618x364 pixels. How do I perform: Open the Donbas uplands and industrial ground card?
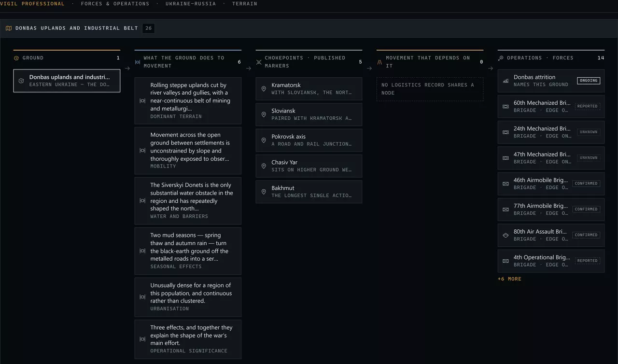tap(67, 81)
